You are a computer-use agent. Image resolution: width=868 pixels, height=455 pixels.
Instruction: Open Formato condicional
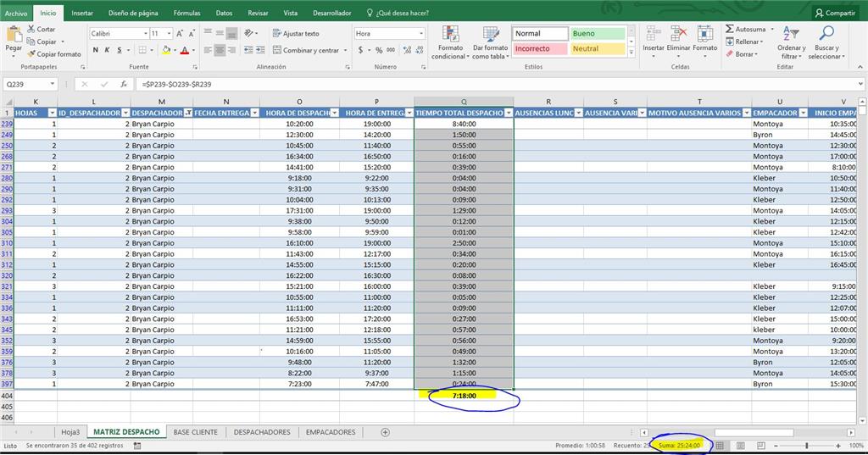click(450, 42)
